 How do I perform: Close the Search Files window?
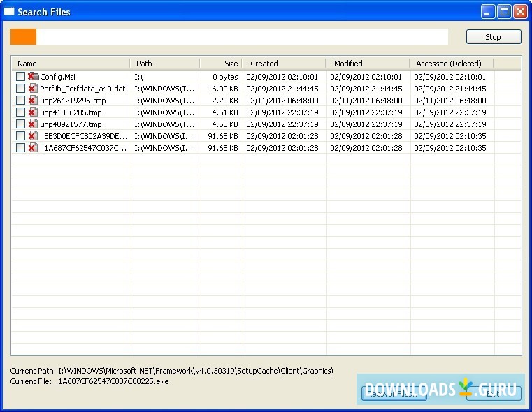click(x=520, y=12)
